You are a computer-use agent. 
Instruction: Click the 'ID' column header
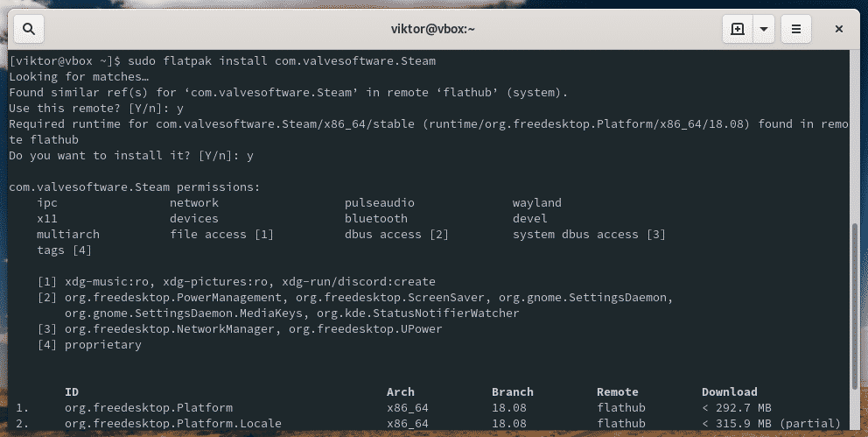(x=72, y=391)
